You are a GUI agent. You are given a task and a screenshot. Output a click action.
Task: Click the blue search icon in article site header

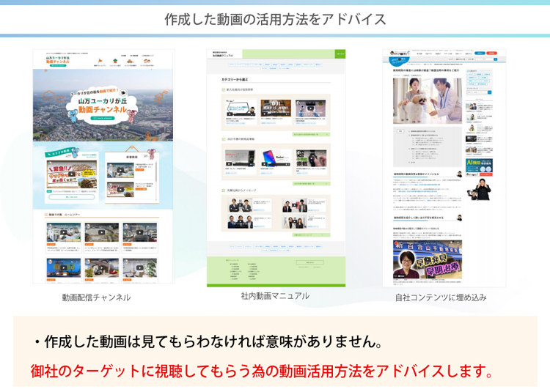pyautogui.click(x=495, y=59)
